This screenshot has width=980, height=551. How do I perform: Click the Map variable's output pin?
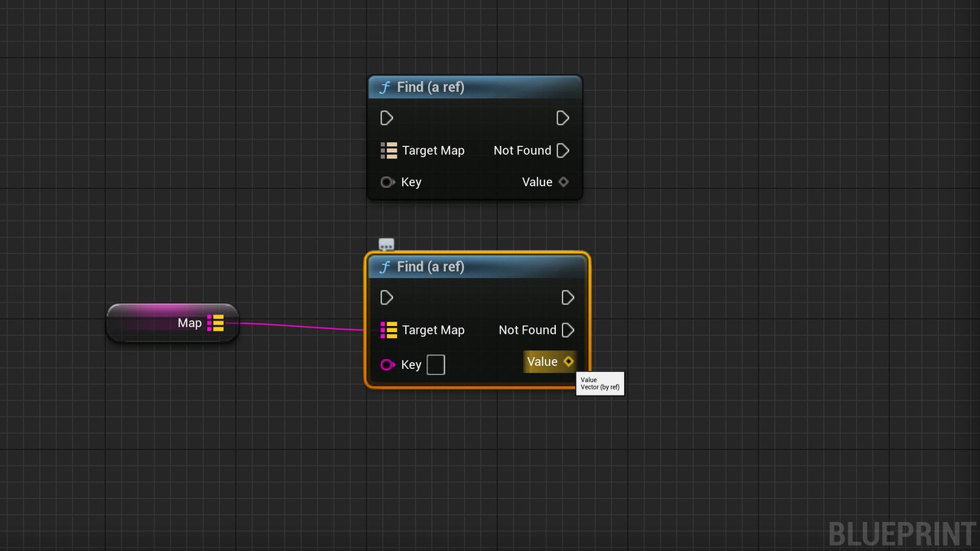[215, 323]
